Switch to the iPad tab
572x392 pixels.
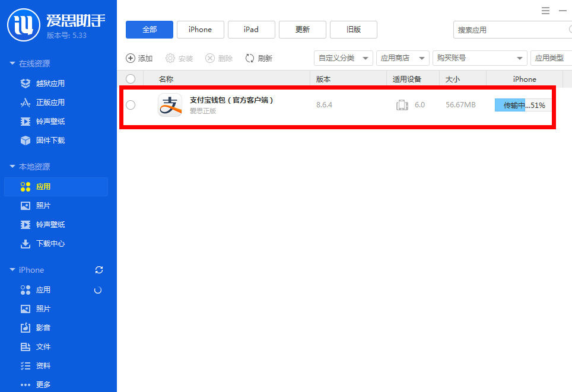point(251,29)
